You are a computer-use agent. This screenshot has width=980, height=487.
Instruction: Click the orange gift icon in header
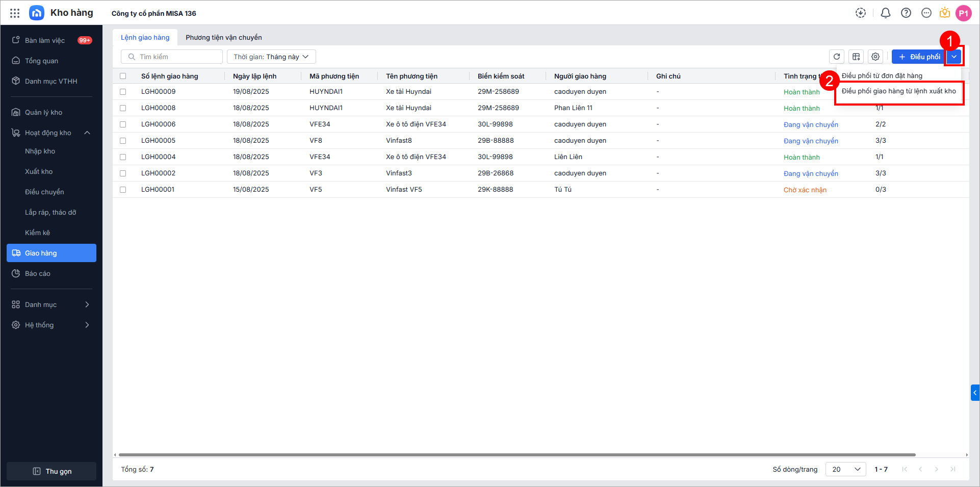click(x=945, y=13)
